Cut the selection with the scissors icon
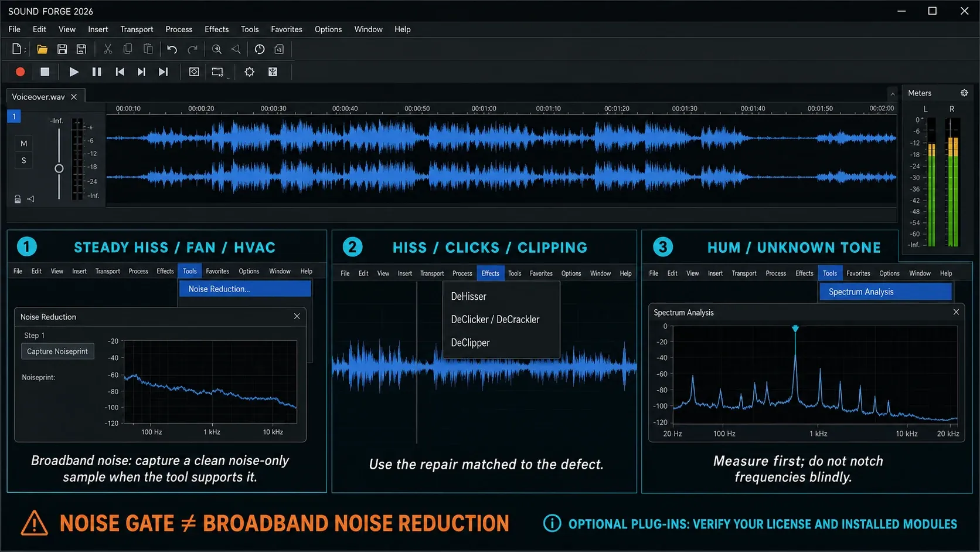Screen dimensions: 980x552 108,49
